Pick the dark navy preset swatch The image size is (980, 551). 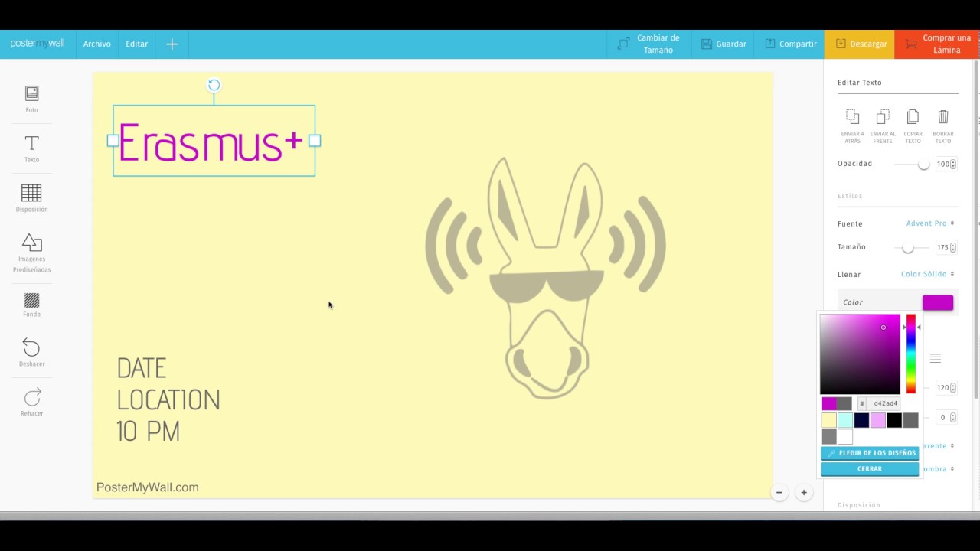pyautogui.click(x=861, y=420)
